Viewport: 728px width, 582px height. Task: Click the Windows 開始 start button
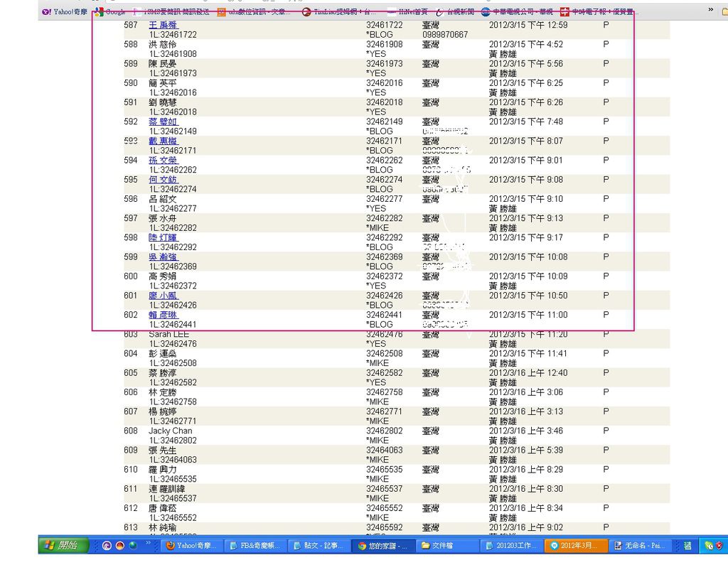click(x=63, y=545)
